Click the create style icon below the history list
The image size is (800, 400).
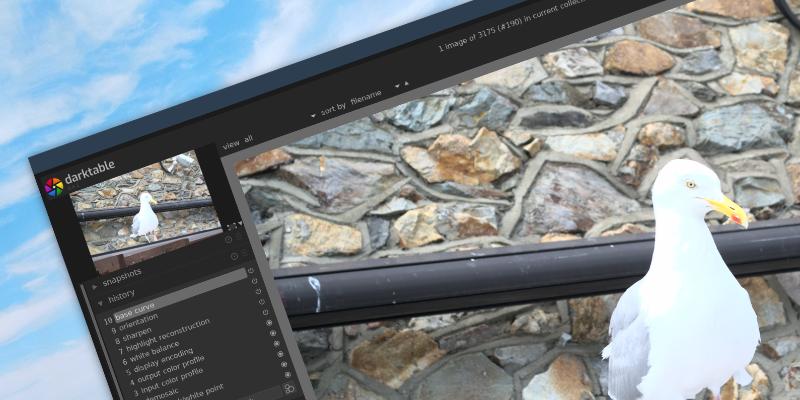click(289, 388)
